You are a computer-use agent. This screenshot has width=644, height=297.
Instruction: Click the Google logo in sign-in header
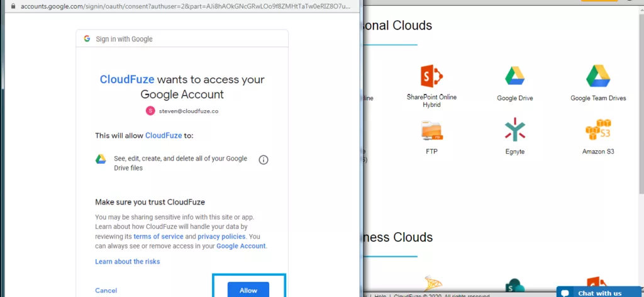click(x=87, y=38)
